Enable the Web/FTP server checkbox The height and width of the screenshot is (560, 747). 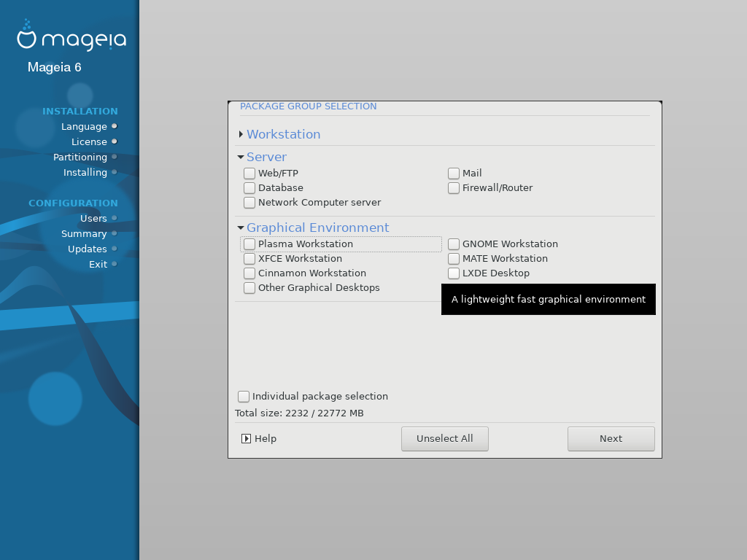coord(249,174)
